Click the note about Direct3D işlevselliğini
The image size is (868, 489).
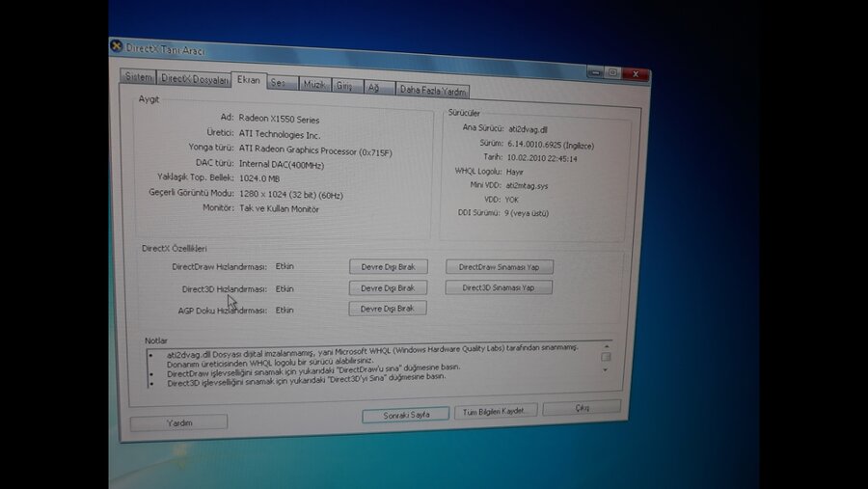click(x=306, y=380)
